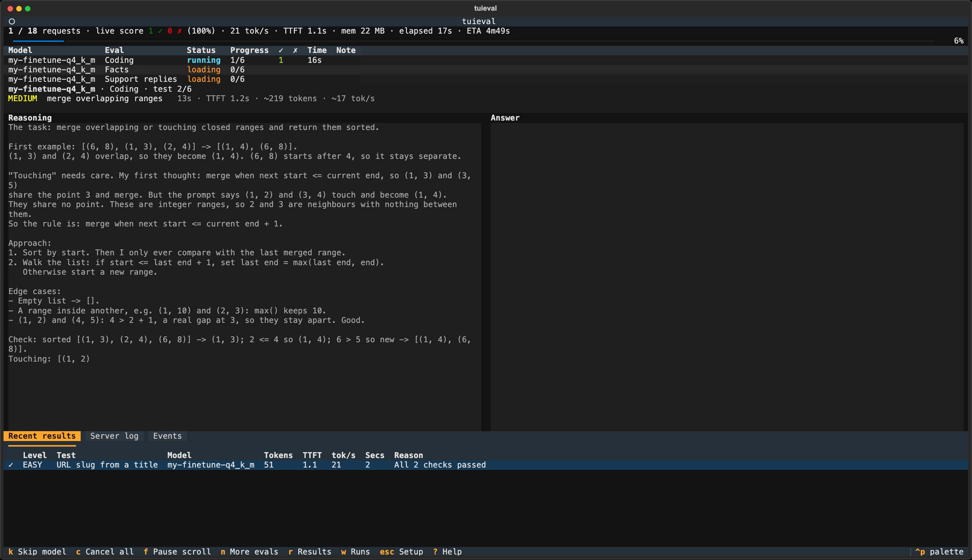The image size is (972, 560).
Task: Go to Setup via esc shortcut label
Action: [401, 552]
